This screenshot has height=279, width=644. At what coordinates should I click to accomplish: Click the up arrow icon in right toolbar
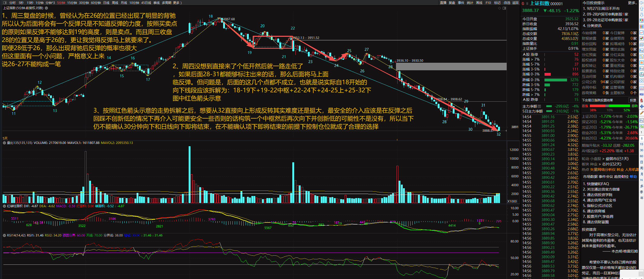click(x=642, y=9)
